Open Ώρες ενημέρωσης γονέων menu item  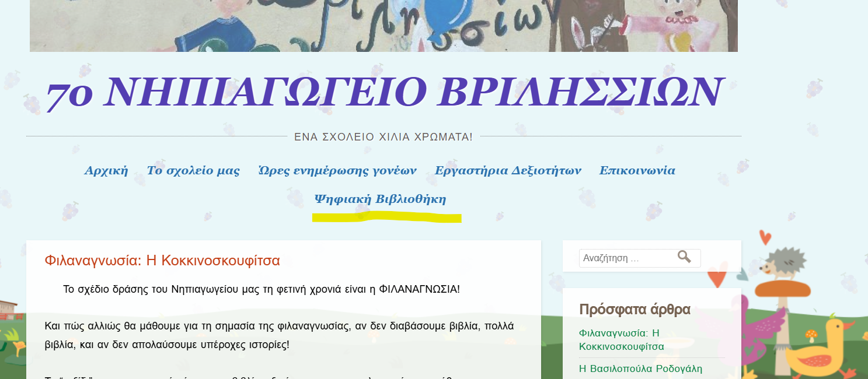[337, 171]
